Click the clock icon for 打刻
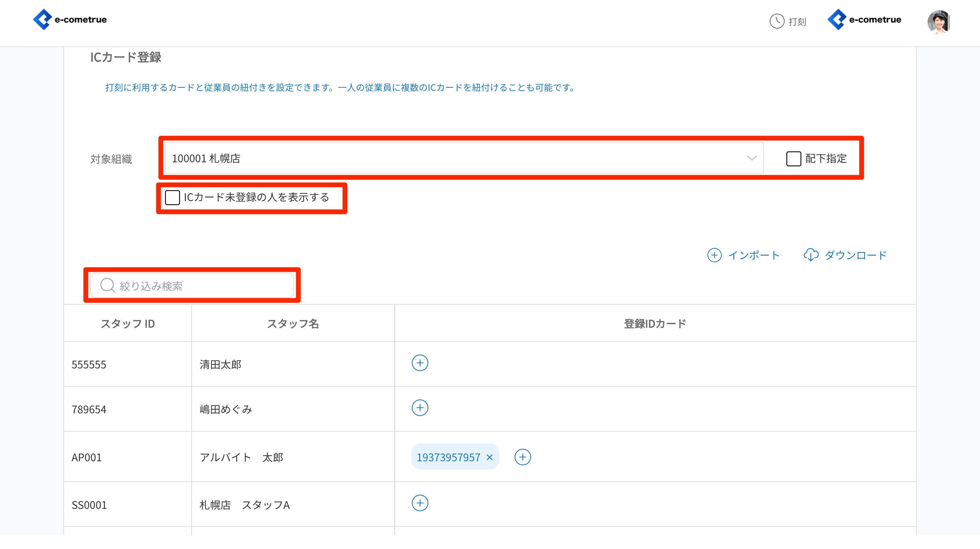 point(777,21)
